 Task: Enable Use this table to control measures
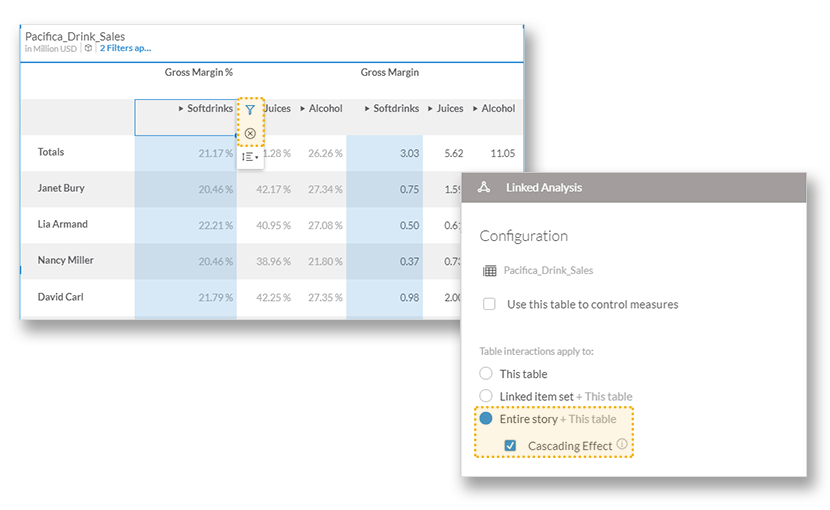pos(489,304)
